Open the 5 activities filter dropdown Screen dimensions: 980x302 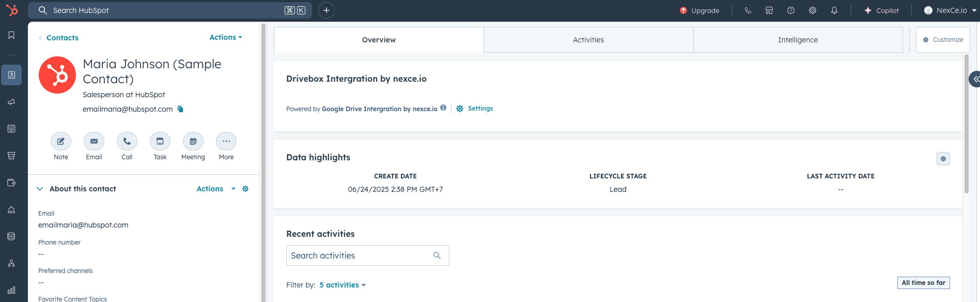pos(343,285)
